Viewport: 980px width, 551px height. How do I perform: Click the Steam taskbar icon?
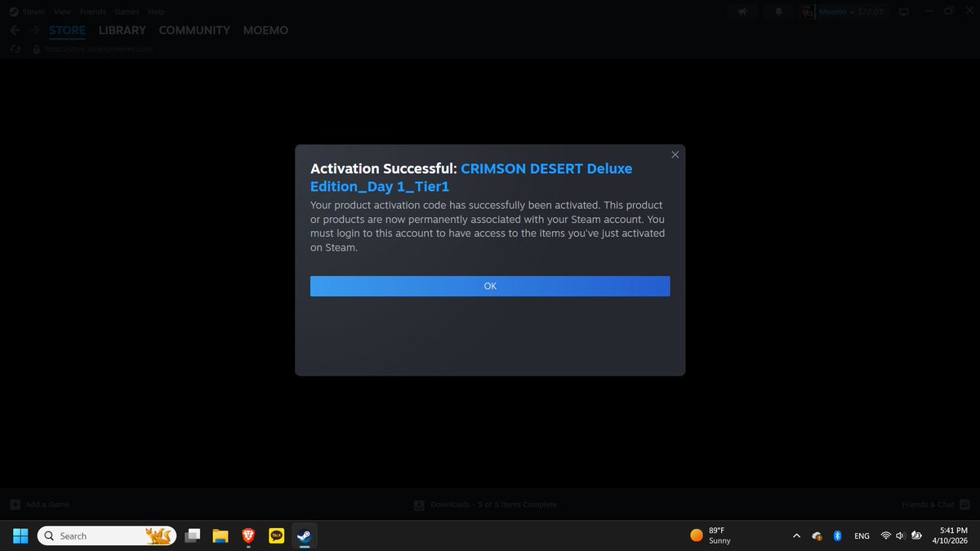point(303,535)
